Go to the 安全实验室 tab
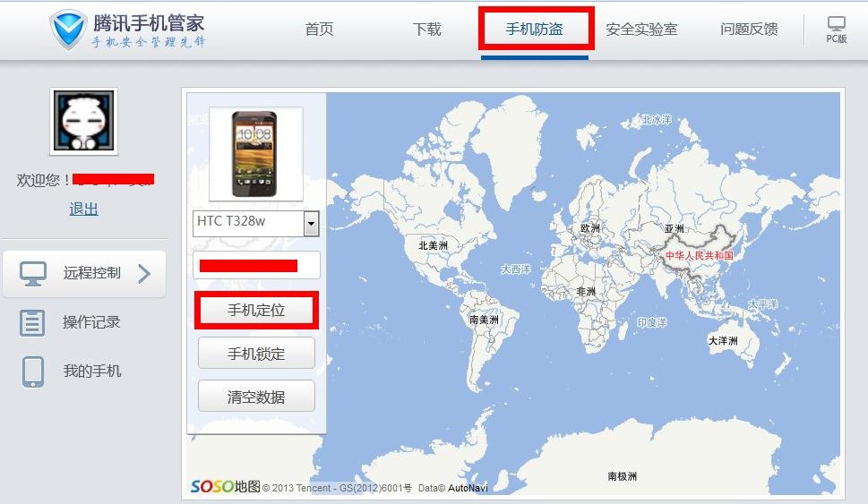The image size is (868, 504). coord(641,30)
